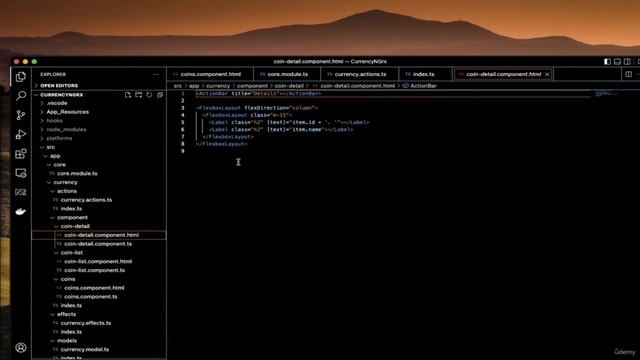Open currency.actions.ts in file tree
The width and height of the screenshot is (640, 360).
click(x=99, y=200)
